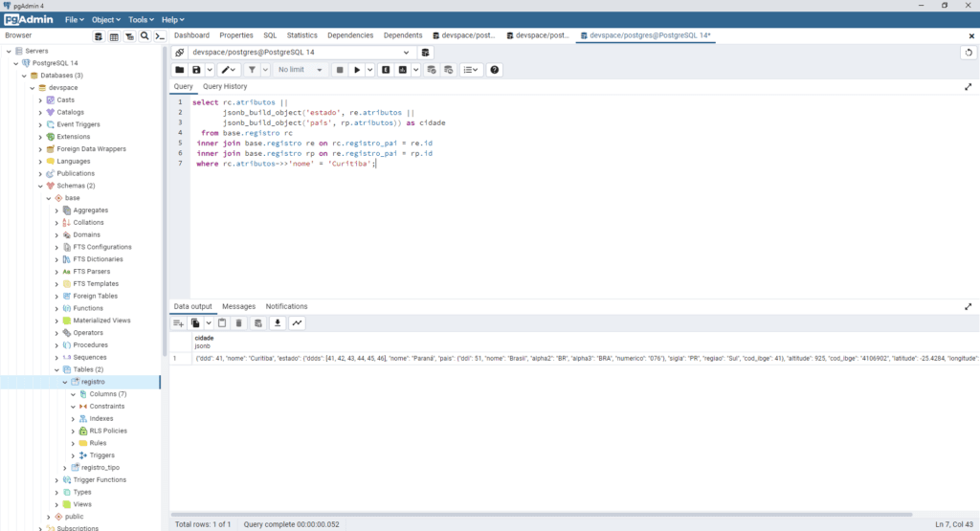Click the new connection database icon
Image resolution: width=980 pixels, height=531 pixels.
425,53
